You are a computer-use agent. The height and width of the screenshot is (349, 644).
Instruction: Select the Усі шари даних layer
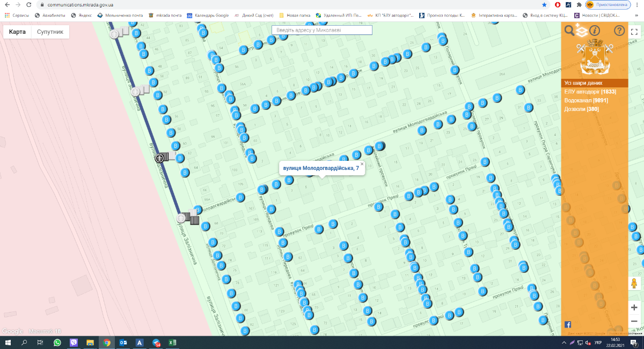(x=595, y=83)
